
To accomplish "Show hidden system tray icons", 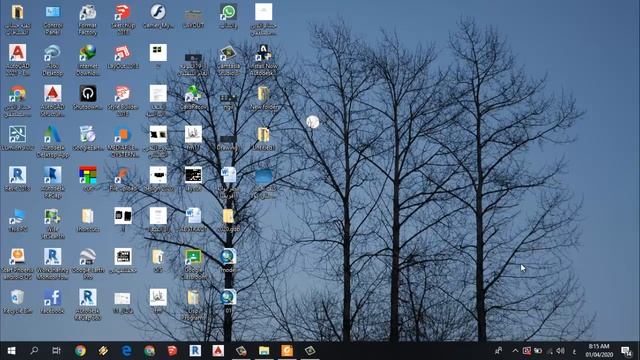I will (x=515, y=351).
